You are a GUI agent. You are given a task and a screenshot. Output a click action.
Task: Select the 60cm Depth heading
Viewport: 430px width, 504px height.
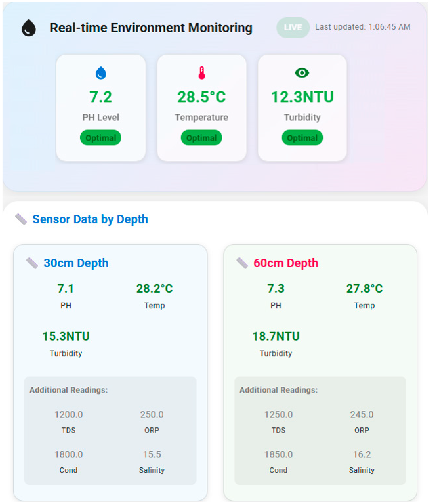coord(286,263)
